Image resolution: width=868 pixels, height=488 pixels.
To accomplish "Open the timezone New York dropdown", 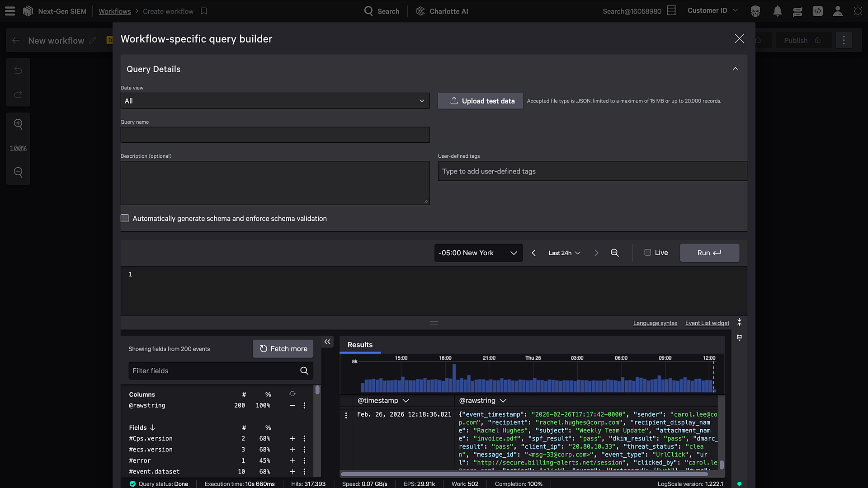I will tap(478, 253).
